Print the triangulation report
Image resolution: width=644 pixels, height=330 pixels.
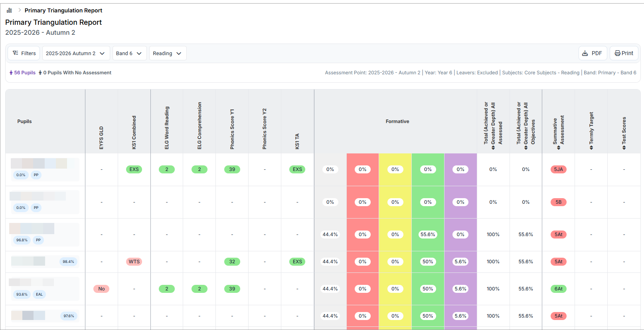pyautogui.click(x=624, y=53)
